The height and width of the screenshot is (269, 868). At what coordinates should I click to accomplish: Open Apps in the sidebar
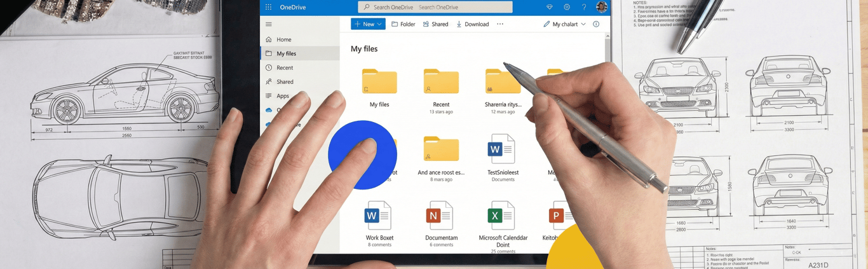pos(283,95)
